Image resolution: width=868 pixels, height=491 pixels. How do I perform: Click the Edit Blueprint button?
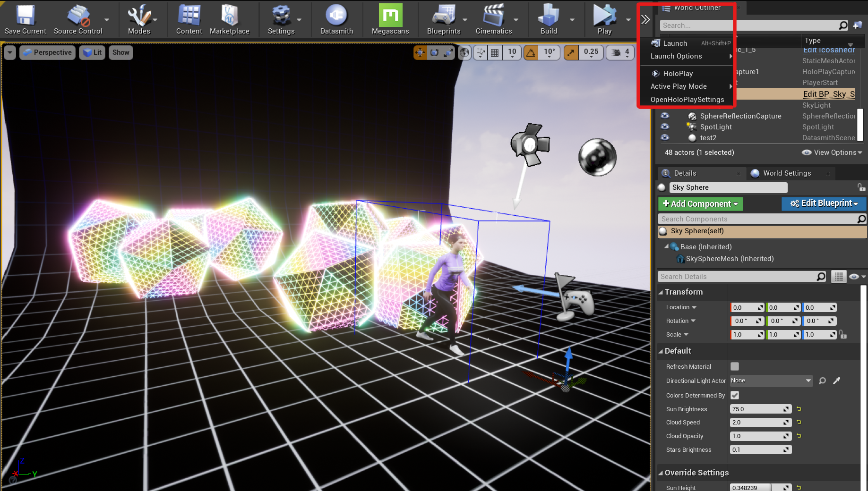[824, 203]
